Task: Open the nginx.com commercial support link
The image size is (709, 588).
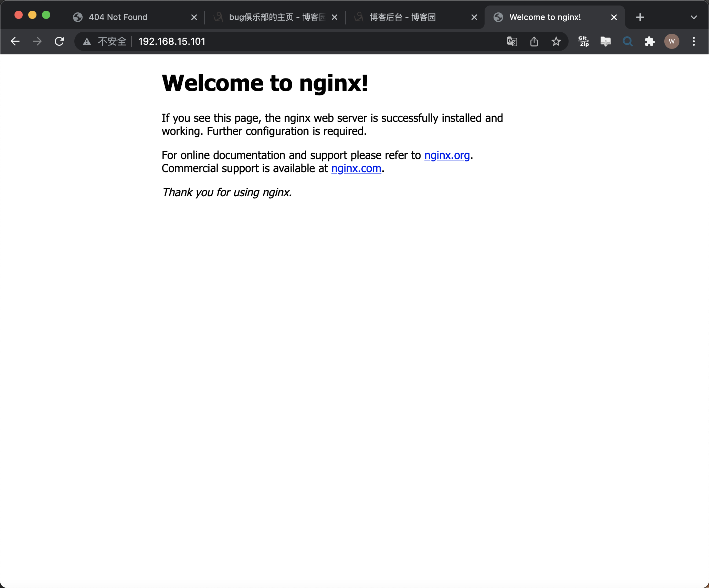Action: [356, 168]
